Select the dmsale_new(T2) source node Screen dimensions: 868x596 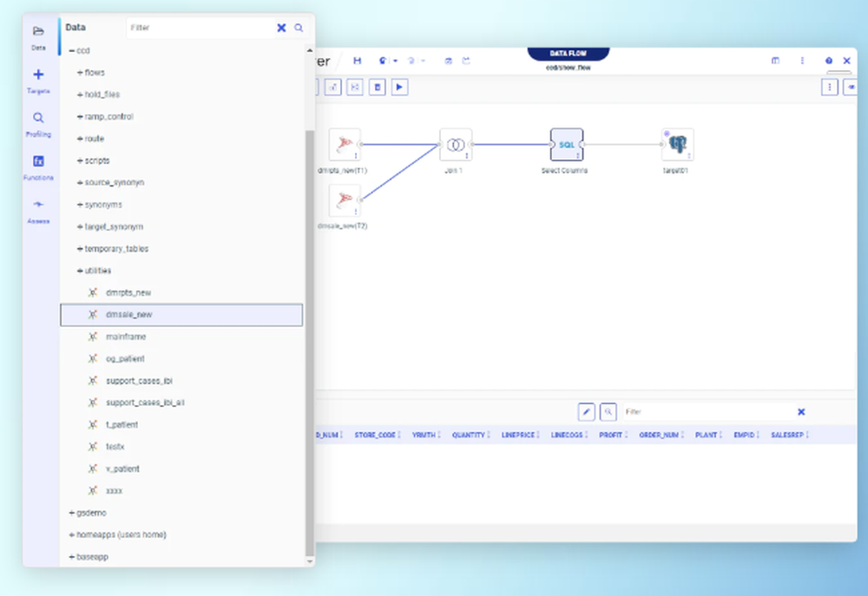(345, 200)
